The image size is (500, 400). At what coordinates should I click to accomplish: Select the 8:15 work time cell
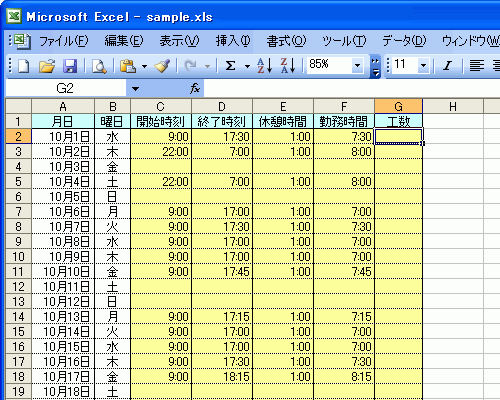pos(344,376)
